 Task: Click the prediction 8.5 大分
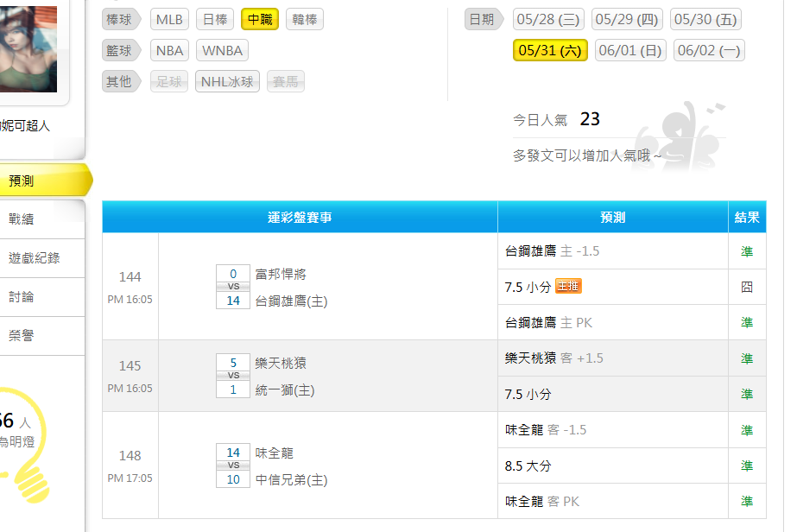[x=528, y=465]
